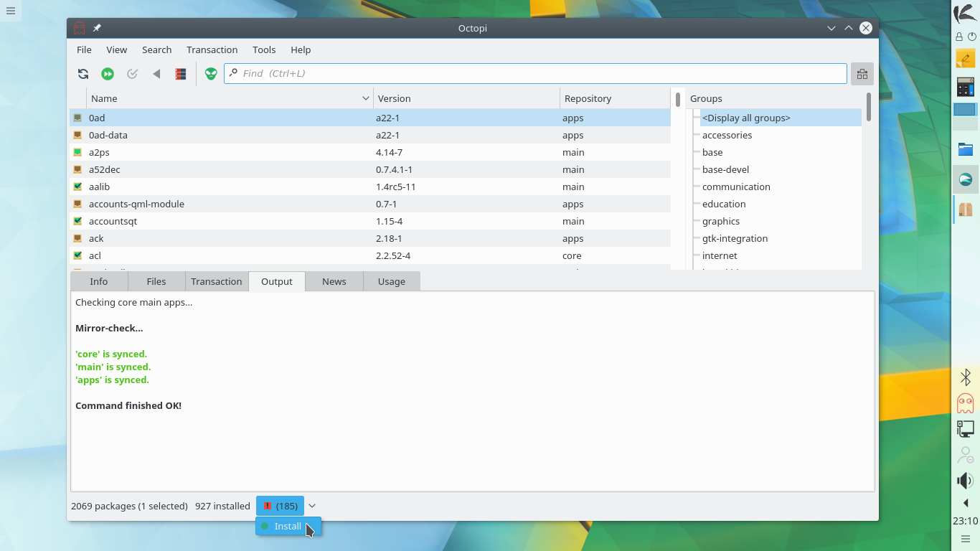Sort by the Repository column header
The height and width of the screenshot is (551, 980).
click(615, 98)
